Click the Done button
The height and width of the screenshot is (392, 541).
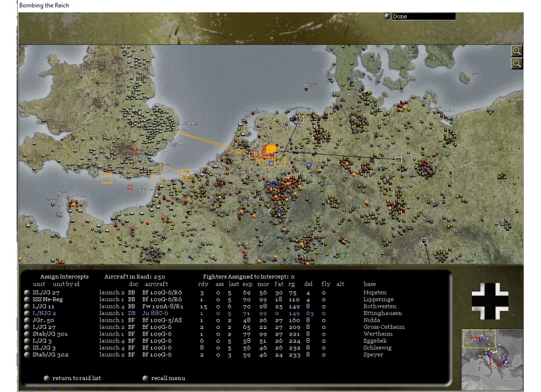point(420,16)
